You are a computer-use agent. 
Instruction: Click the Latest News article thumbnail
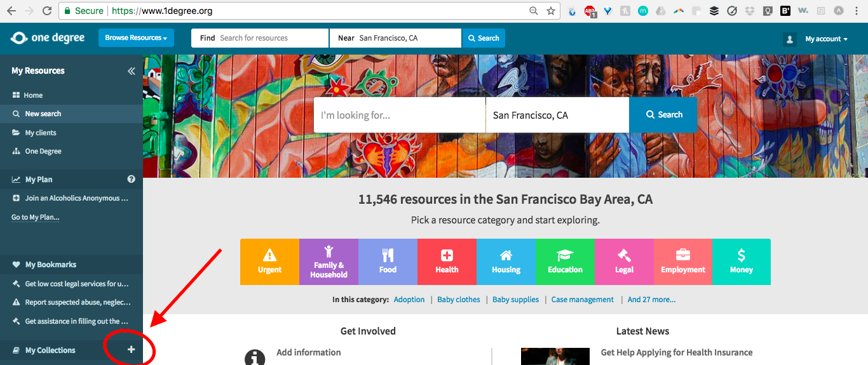pos(555,357)
